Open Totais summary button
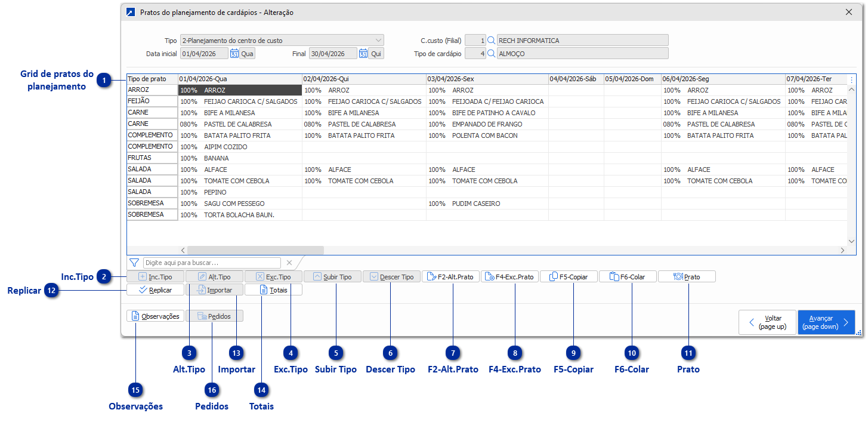The width and height of the screenshot is (868, 422). coord(273,290)
